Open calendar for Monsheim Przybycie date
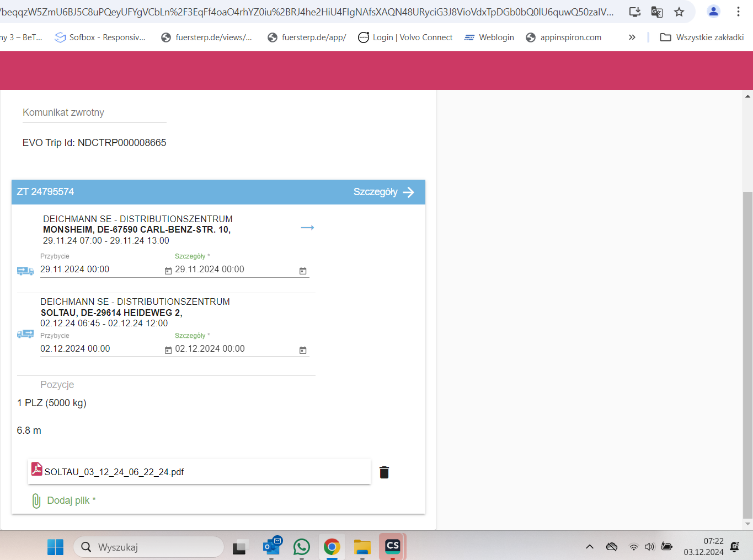 [168, 271]
